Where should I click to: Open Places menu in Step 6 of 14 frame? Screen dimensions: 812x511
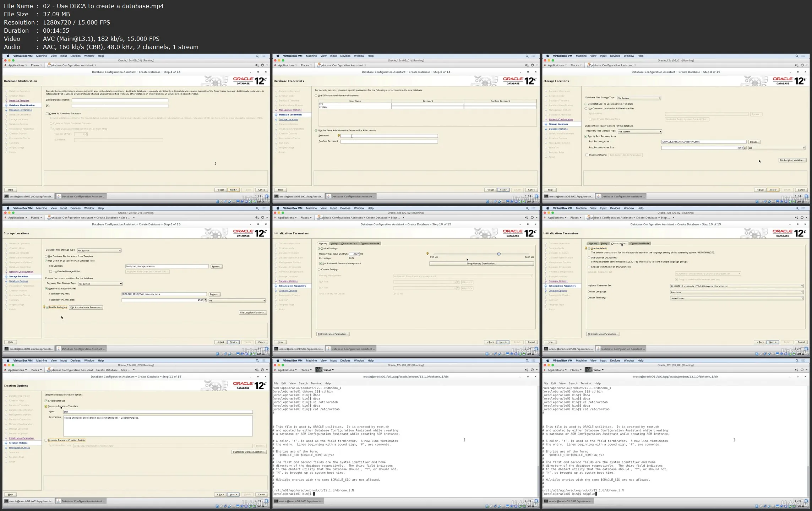click(306, 65)
